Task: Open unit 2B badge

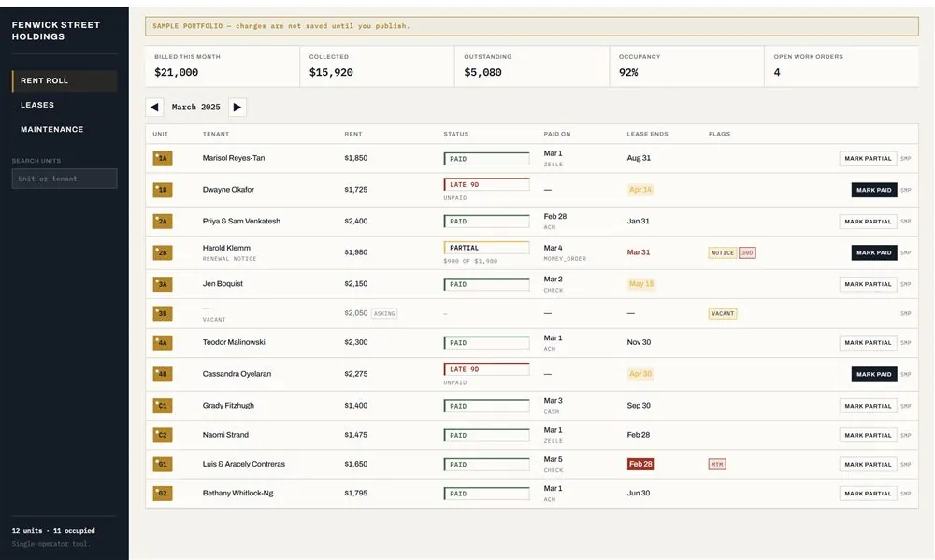Action: pyautogui.click(x=162, y=252)
